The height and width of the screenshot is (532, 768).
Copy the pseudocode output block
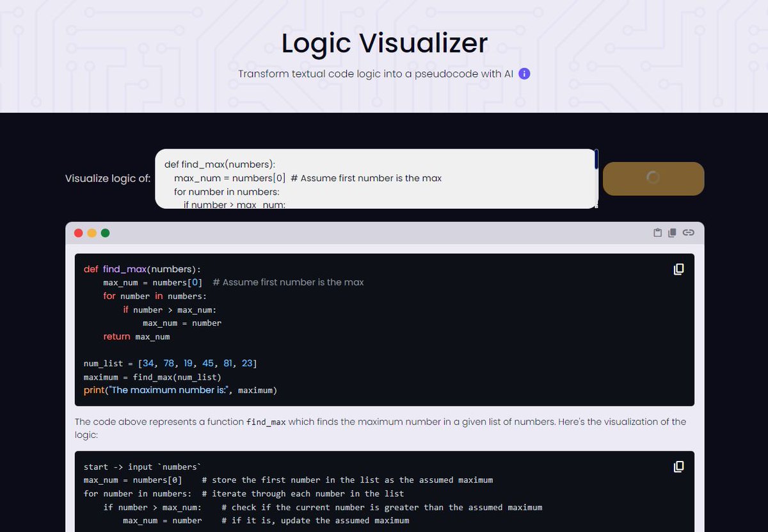[x=678, y=467]
